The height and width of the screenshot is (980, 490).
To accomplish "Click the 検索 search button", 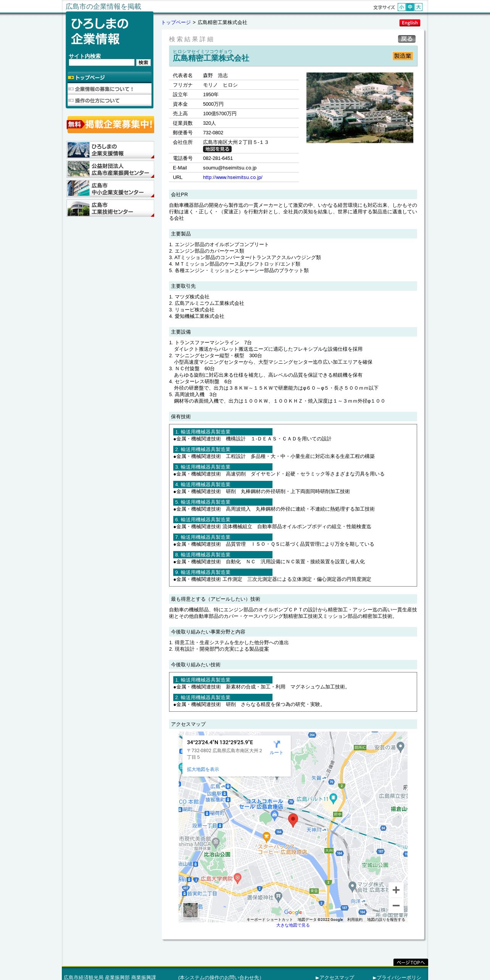I will (143, 63).
